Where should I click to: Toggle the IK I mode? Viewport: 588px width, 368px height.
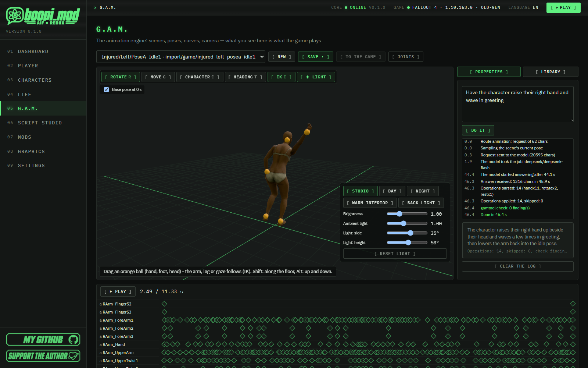[x=282, y=77]
